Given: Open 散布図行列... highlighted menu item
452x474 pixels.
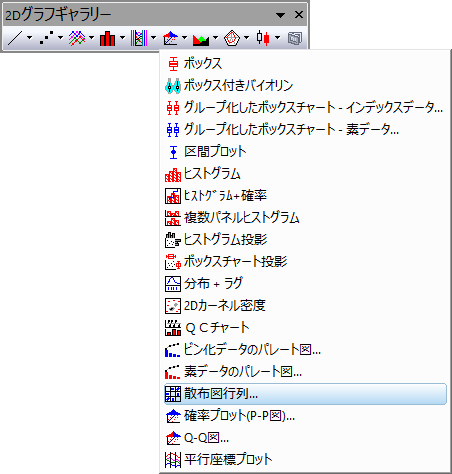Looking at the screenshot, I should pos(305,394).
